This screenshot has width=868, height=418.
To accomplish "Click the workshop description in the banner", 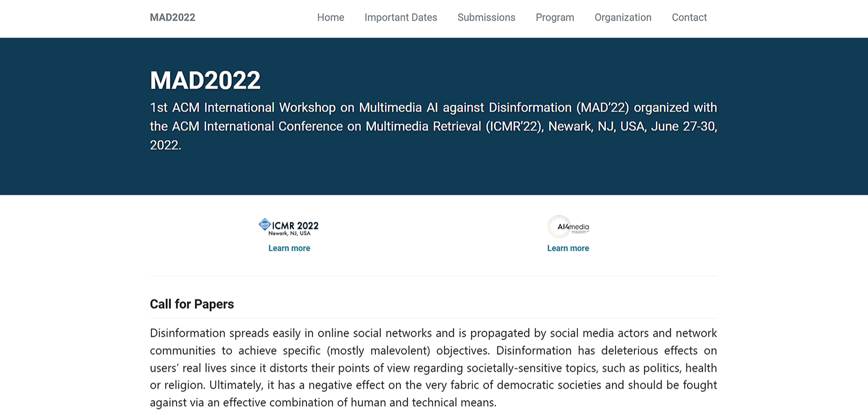I will click(433, 126).
